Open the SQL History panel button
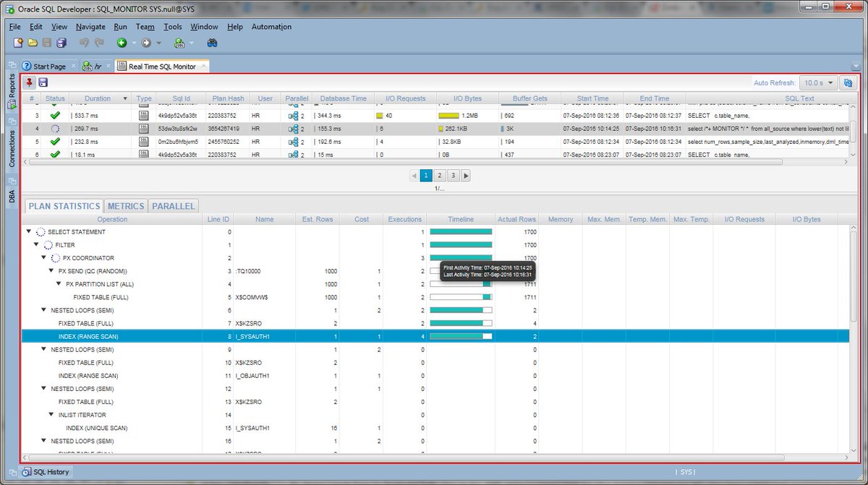Viewport: 868px width, 485px height. click(x=46, y=472)
